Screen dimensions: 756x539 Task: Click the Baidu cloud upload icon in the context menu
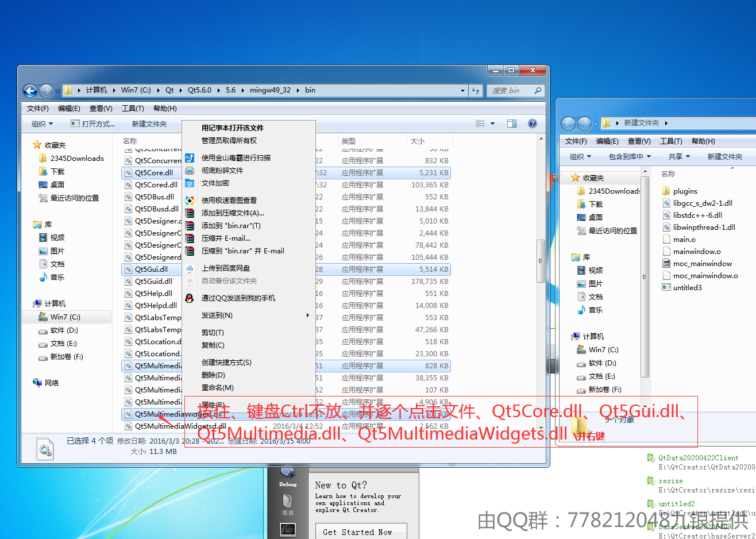(x=190, y=268)
